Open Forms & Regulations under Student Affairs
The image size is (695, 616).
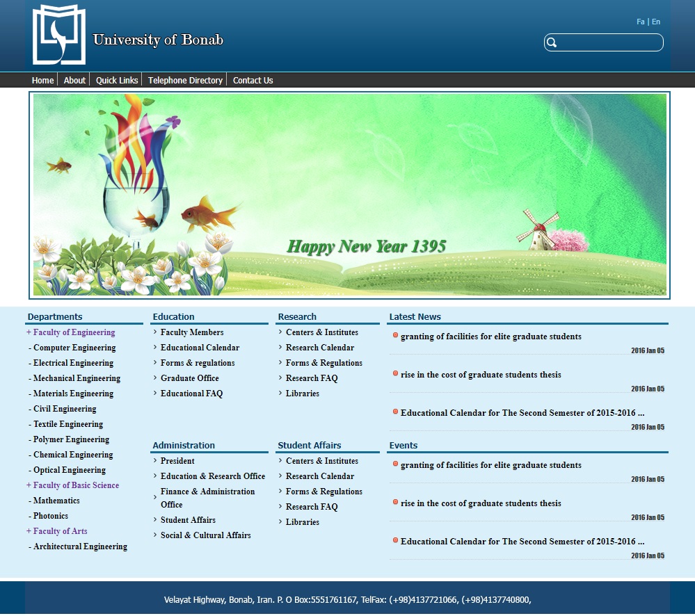pos(324,491)
